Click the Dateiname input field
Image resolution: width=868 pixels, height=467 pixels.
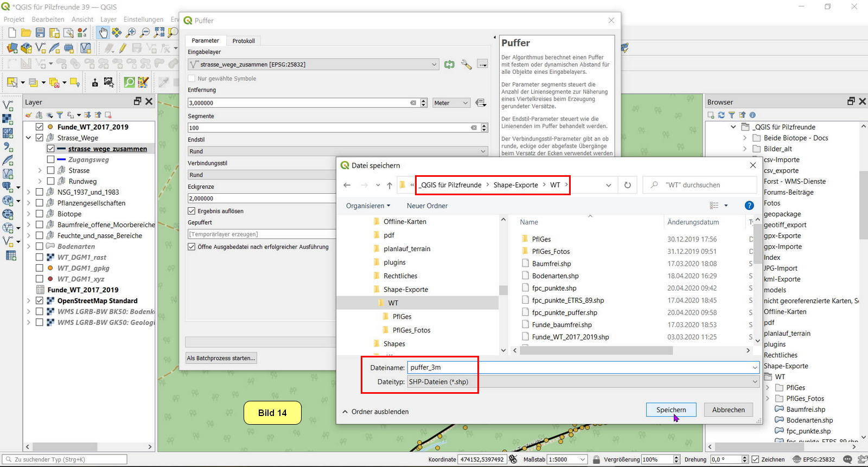[580, 367]
